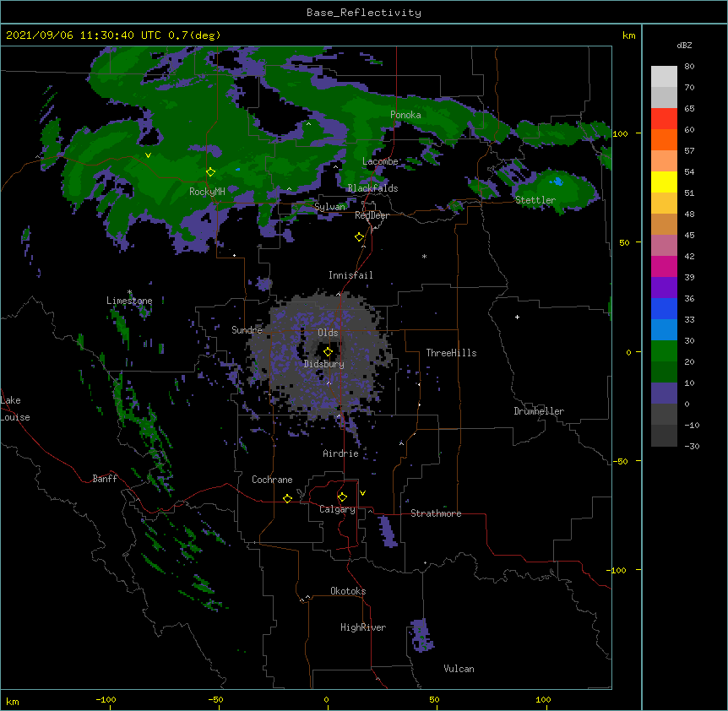The image size is (728, 711).
Task: Click the yellow 51-54 dBZ legend swatch
Action: pos(664,182)
